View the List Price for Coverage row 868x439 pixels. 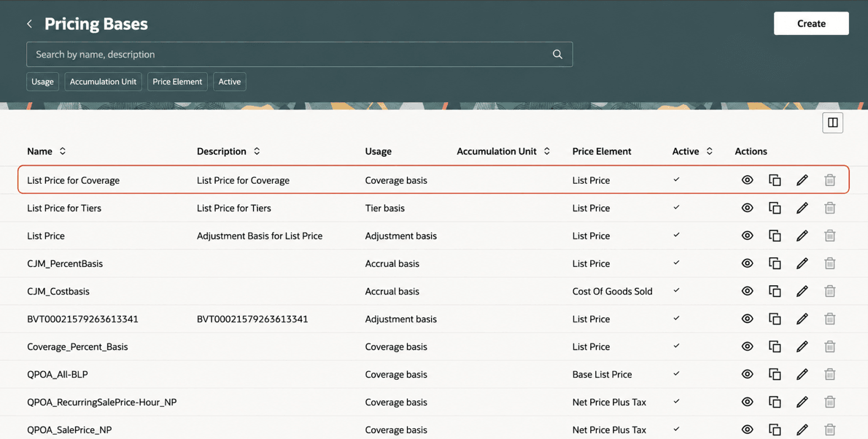click(x=748, y=180)
